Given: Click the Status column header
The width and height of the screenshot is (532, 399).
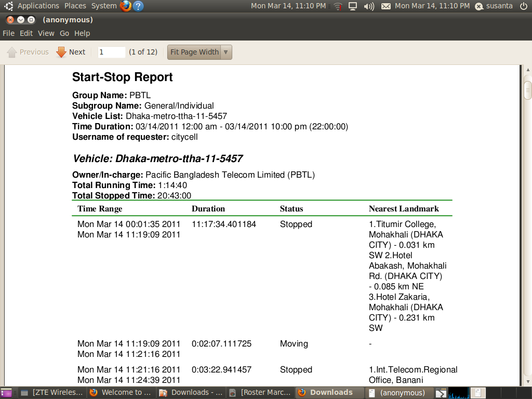Looking at the screenshot, I should pos(291,209).
